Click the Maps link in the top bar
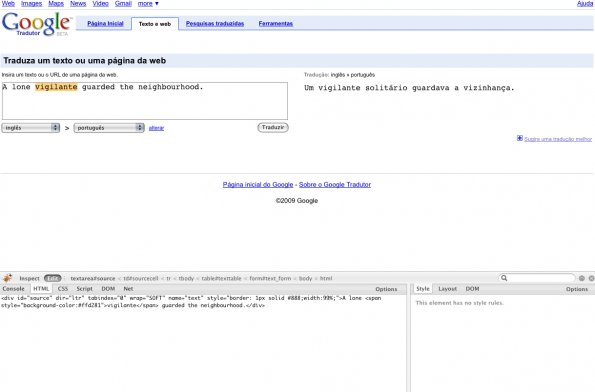The height and width of the screenshot is (392, 595). (56, 3)
